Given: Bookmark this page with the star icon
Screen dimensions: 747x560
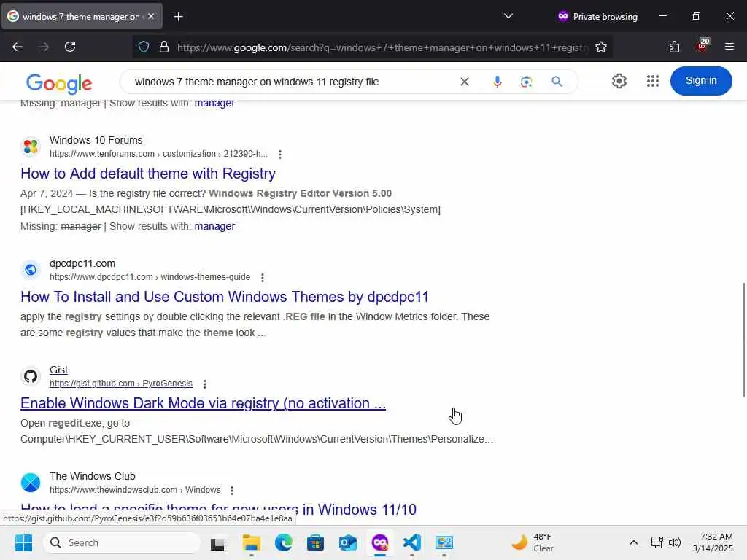Looking at the screenshot, I should point(601,47).
